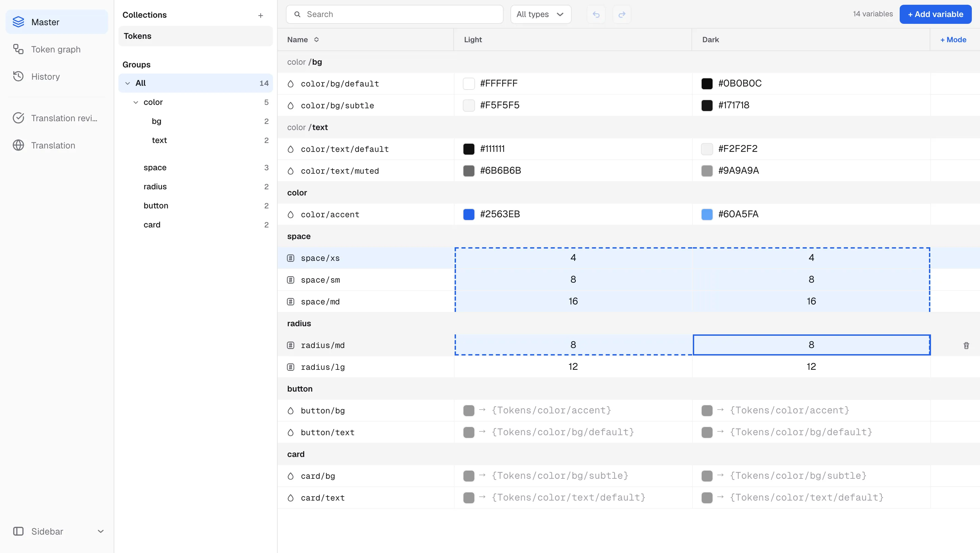Select space/xs Dark value 4
980x553 pixels.
[811, 258]
